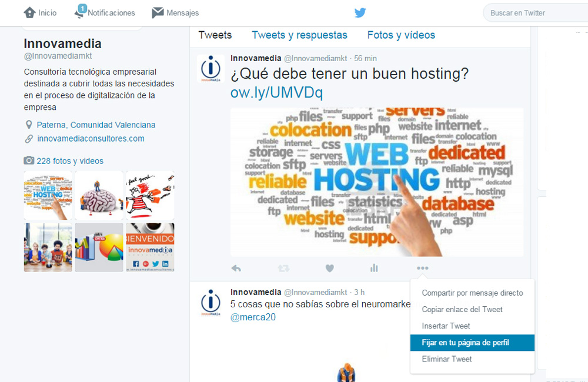
Task: Click Innovamedia avatar on neuromarketing tweet
Action: [x=211, y=303]
